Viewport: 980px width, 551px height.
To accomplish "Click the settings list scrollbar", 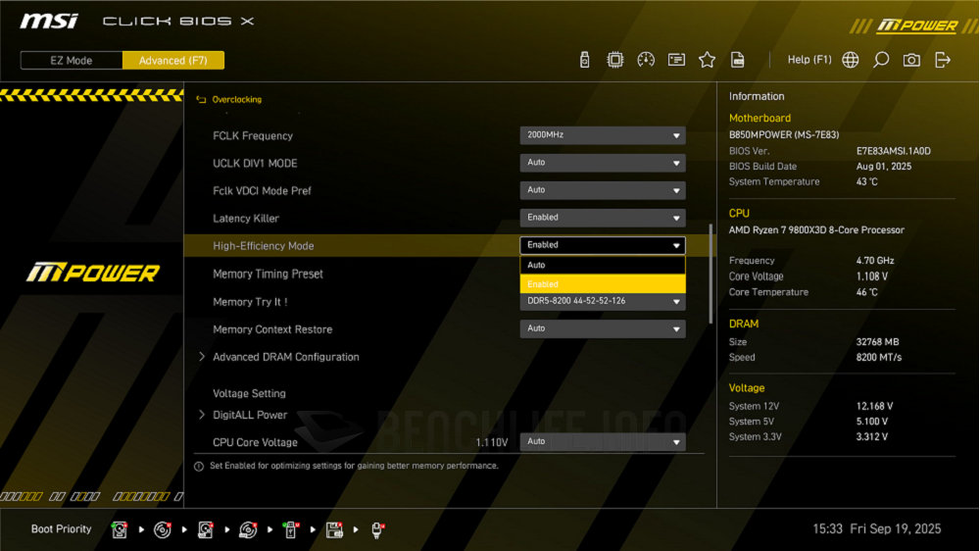I will (710, 274).
